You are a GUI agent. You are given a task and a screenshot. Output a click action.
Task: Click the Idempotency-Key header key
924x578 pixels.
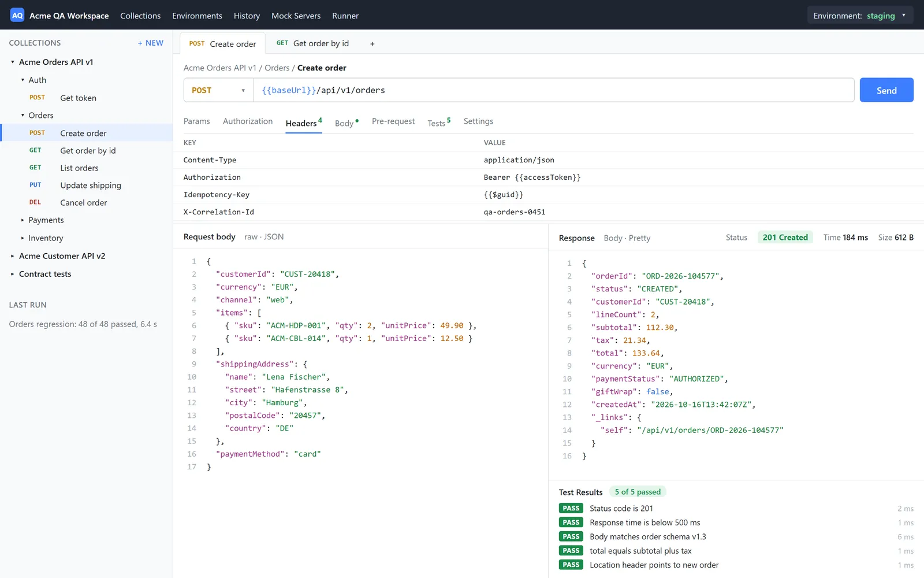(217, 195)
